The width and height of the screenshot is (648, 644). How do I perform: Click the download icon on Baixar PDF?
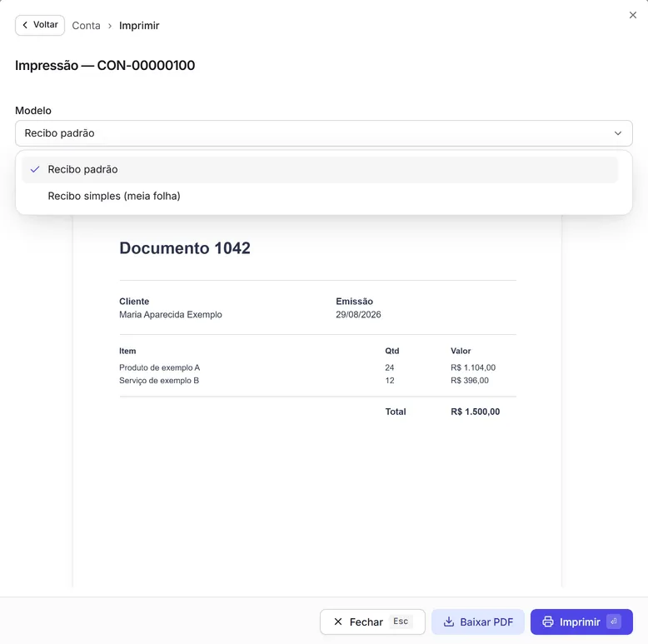click(x=448, y=622)
